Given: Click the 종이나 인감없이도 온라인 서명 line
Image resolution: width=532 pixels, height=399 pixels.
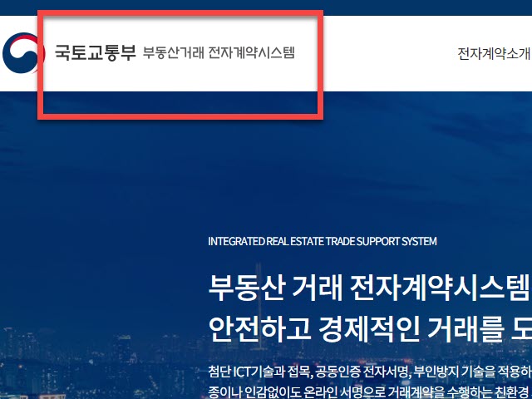Looking at the screenshot, I should tap(370, 392).
